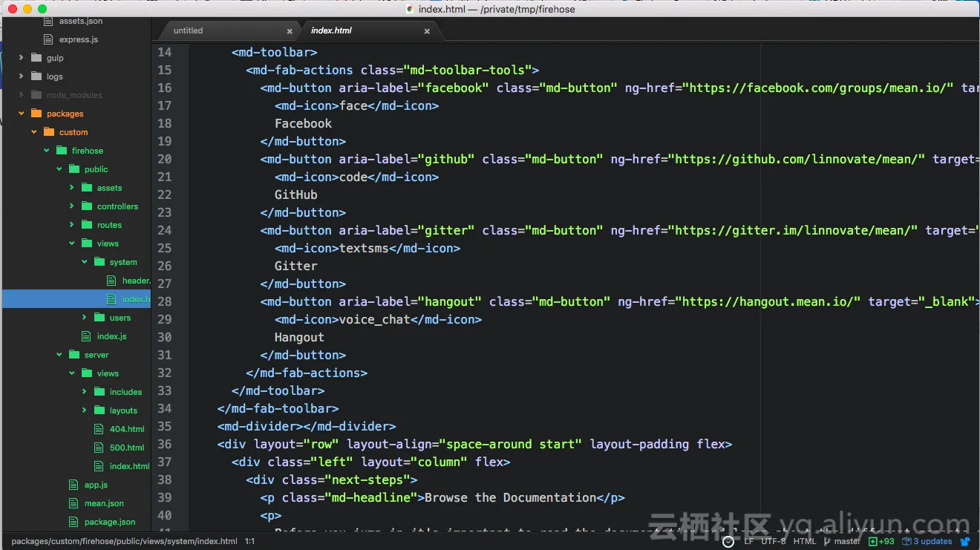Collapse the custom folder chevron
Screen dimensions: 980x550
click(34, 132)
